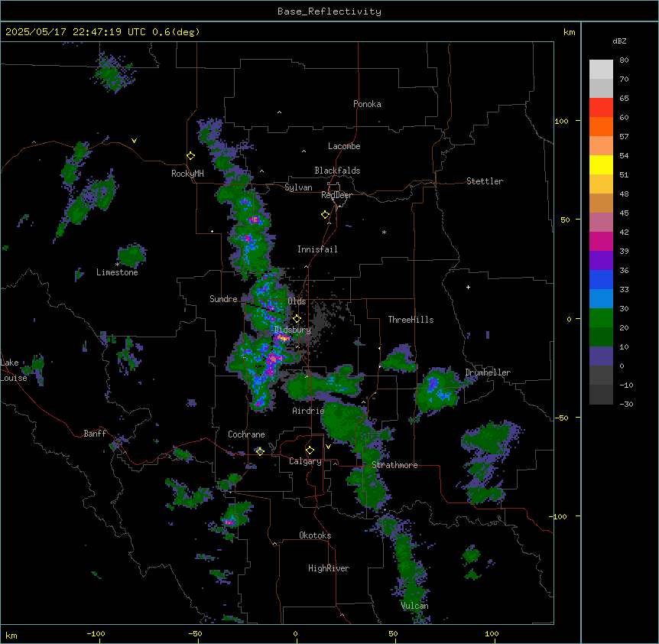
Task: Click the -50 tick on bottom axis
Action: (x=195, y=633)
